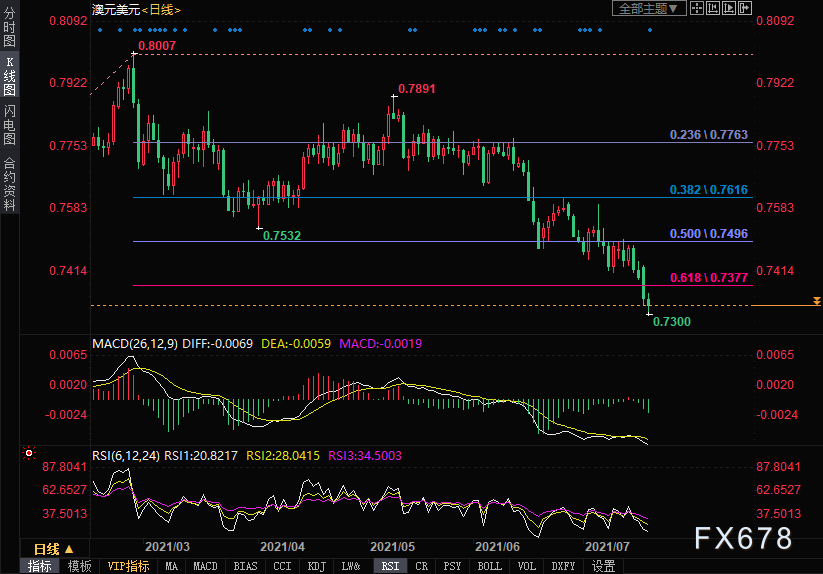The height and width of the screenshot is (574, 823).
Task: Select the 0.236 \ 0.7763 Fibonacci label
Action: [709, 134]
